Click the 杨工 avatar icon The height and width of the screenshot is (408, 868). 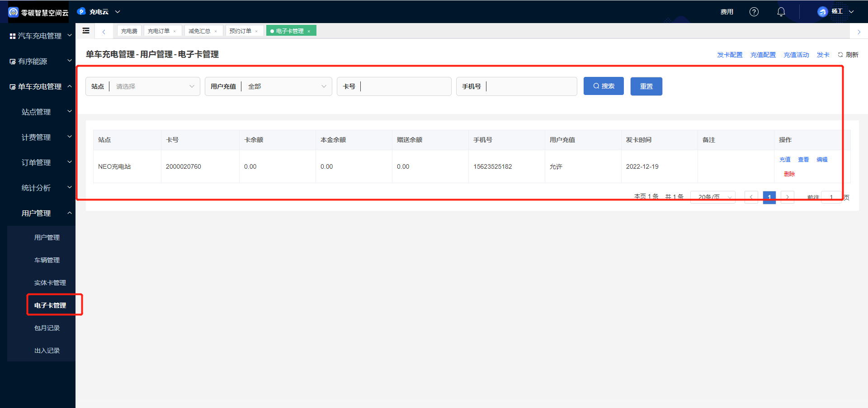822,12
